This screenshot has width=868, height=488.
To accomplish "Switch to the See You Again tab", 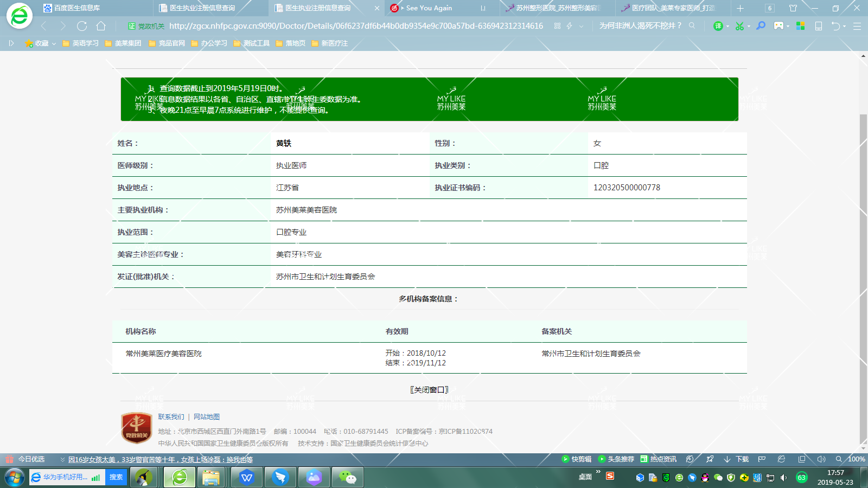I will pos(429,8).
